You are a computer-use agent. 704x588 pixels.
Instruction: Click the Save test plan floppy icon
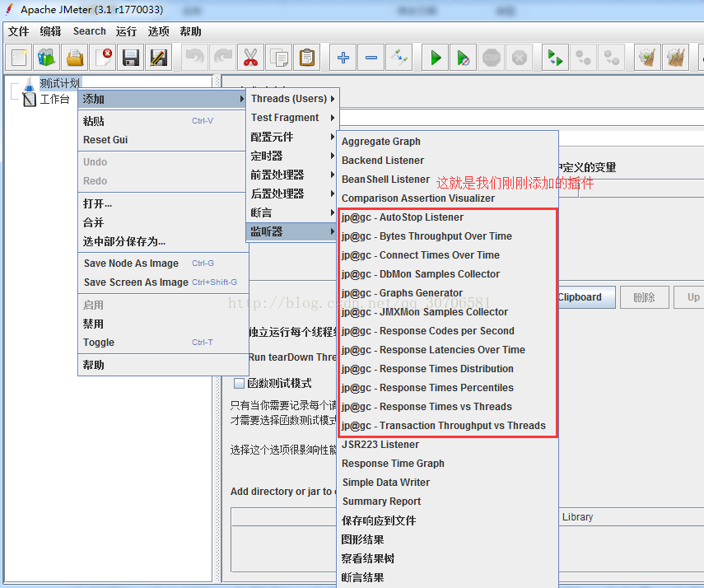131,58
